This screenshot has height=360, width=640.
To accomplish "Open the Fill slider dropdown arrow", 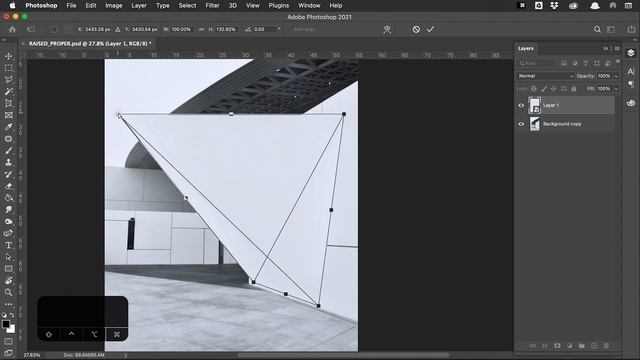I will (616, 89).
